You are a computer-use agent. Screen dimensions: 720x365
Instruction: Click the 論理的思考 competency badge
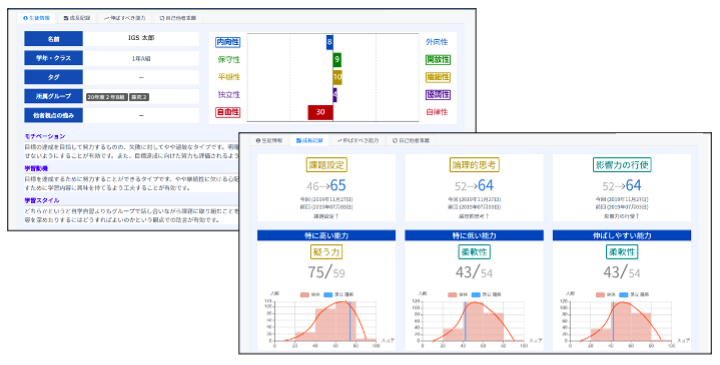(x=474, y=165)
